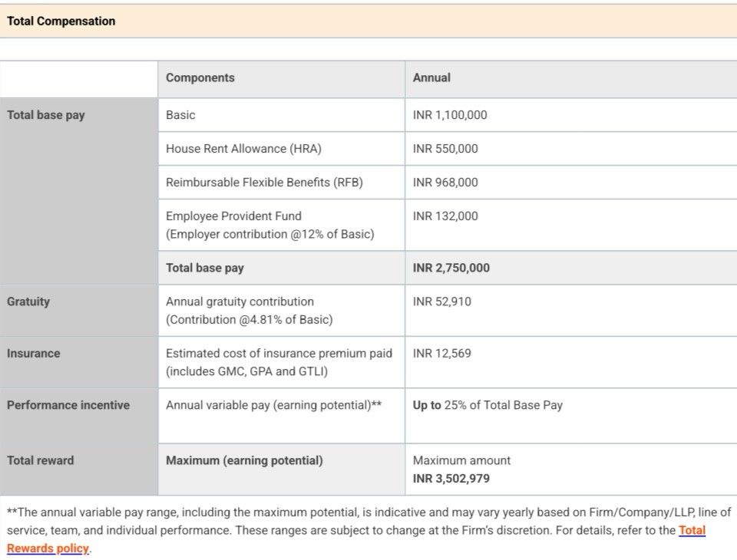Click the Total Compensation section header
The width and height of the screenshot is (737, 560).
pos(61,21)
